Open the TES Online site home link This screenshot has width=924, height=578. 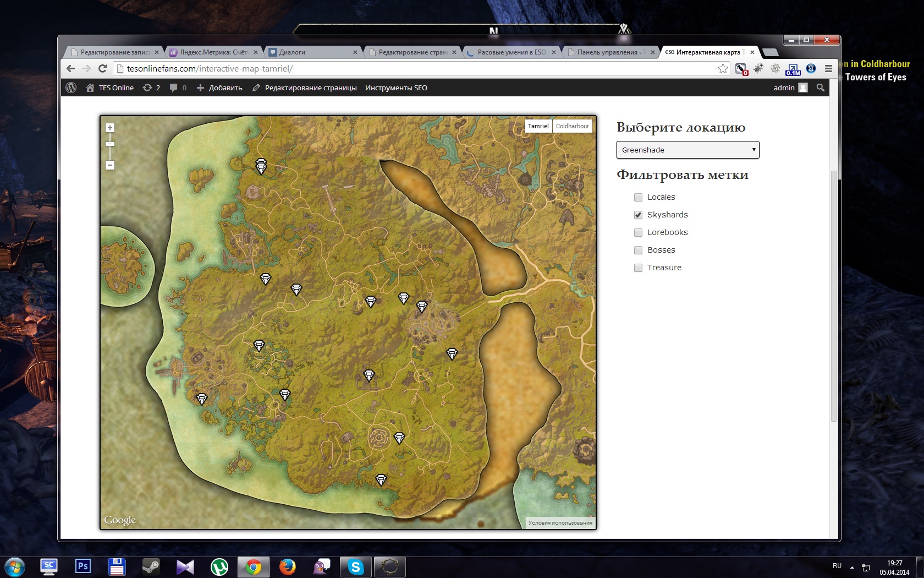point(110,88)
